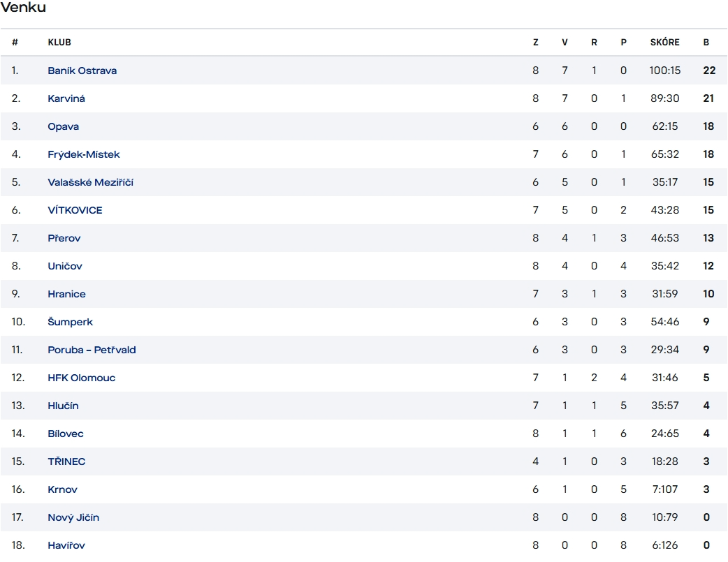Click the Šumperk club link
Image resolution: width=728 pixels, height=562 pixels.
70,322
